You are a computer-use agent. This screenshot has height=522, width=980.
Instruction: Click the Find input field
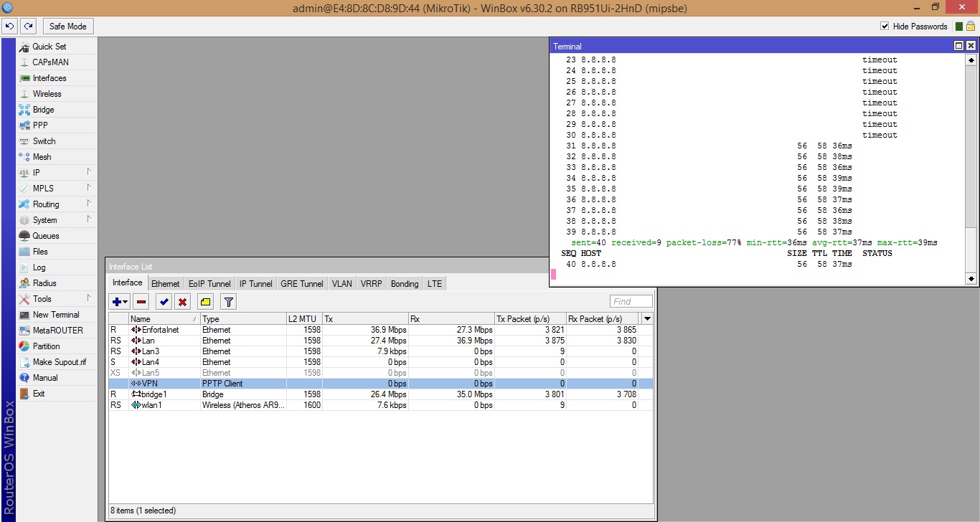[631, 302]
